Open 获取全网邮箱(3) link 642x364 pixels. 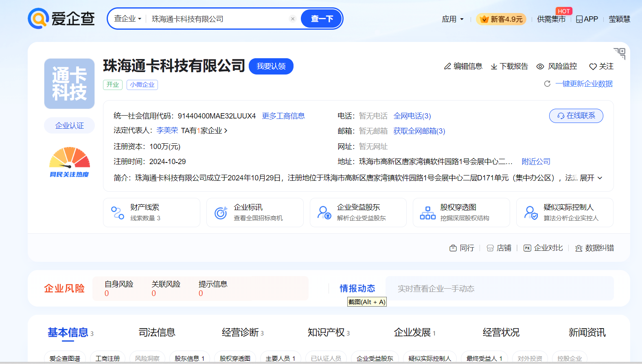click(x=419, y=131)
